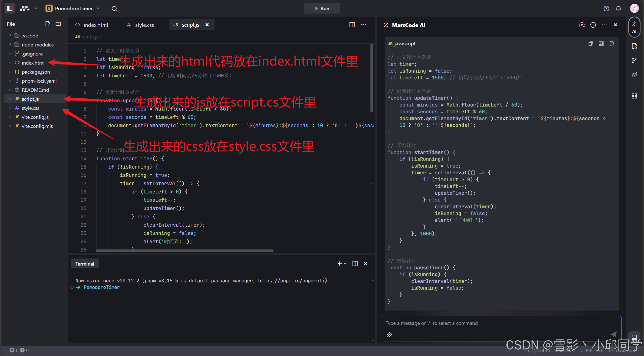Click the search icon in top bar
The height and width of the screenshot is (356, 644).
point(114,9)
